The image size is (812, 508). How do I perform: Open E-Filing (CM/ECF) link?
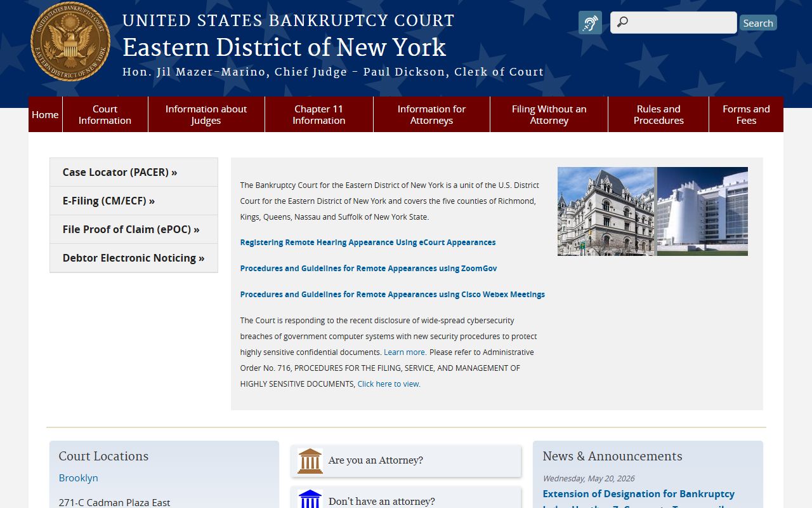[x=134, y=201]
